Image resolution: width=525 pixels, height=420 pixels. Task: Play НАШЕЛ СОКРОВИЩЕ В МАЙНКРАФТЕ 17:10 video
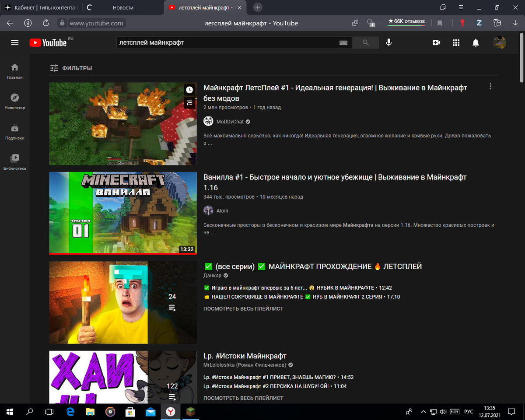[x=302, y=297]
